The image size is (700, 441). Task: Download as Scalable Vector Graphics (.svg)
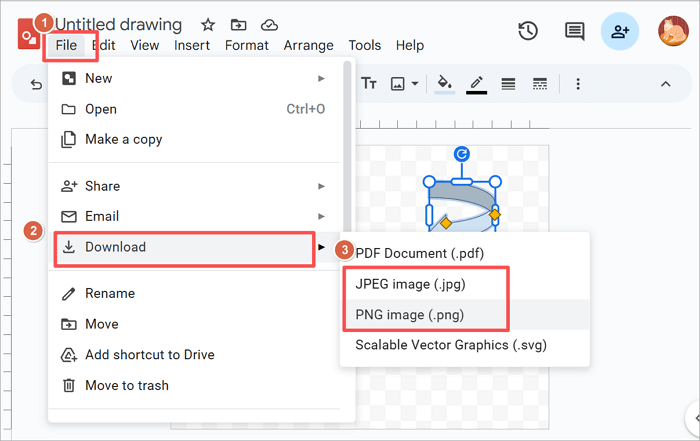click(465, 345)
